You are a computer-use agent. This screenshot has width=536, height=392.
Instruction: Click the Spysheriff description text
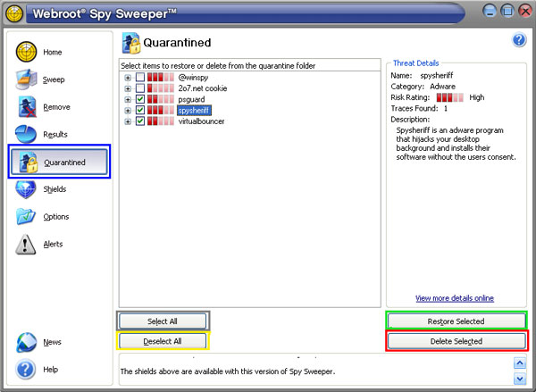(456, 144)
